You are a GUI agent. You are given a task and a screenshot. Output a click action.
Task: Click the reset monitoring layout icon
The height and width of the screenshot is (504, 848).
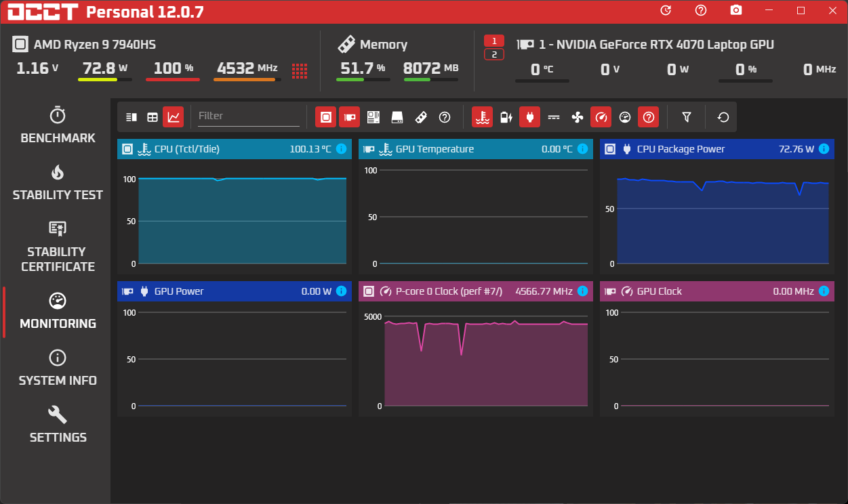click(x=722, y=117)
